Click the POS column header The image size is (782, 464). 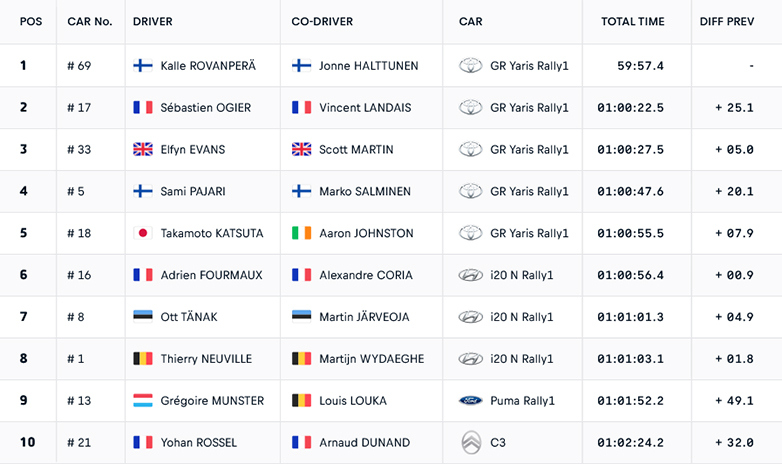(31, 21)
